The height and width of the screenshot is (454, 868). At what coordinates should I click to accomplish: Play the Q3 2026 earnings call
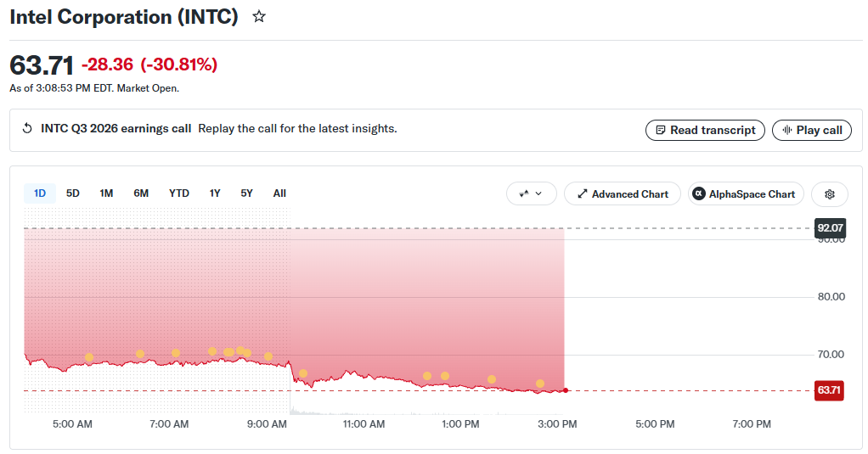coord(812,131)
